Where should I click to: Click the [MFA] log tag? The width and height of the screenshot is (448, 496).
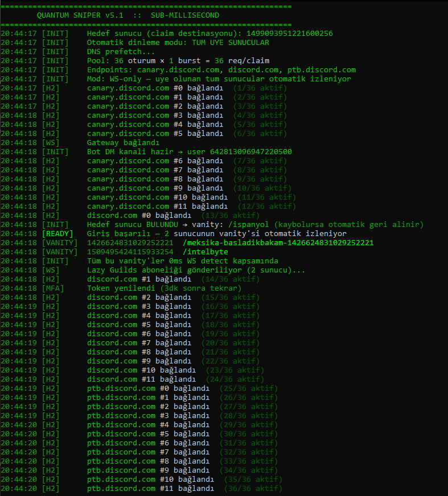coord(53,288)
